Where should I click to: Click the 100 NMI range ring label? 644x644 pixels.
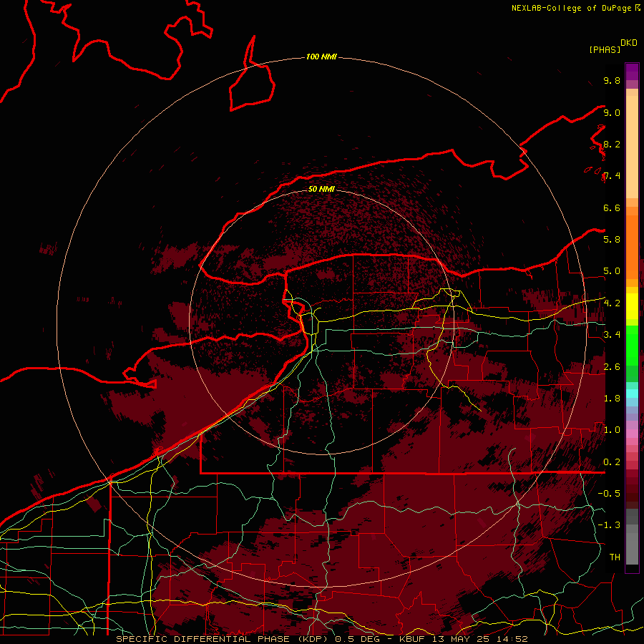321,57
